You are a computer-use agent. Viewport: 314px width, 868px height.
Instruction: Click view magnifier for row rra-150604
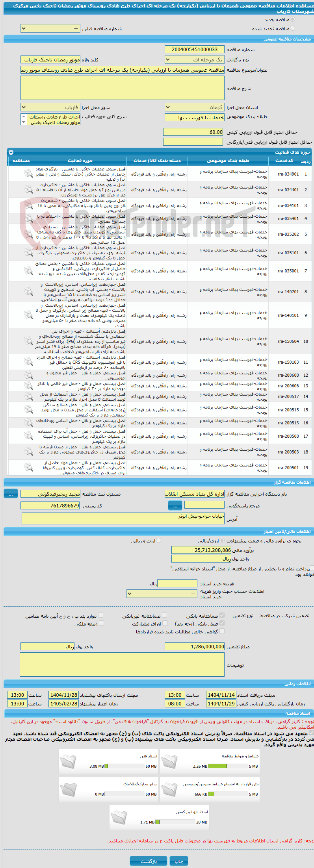click(28, 341)
